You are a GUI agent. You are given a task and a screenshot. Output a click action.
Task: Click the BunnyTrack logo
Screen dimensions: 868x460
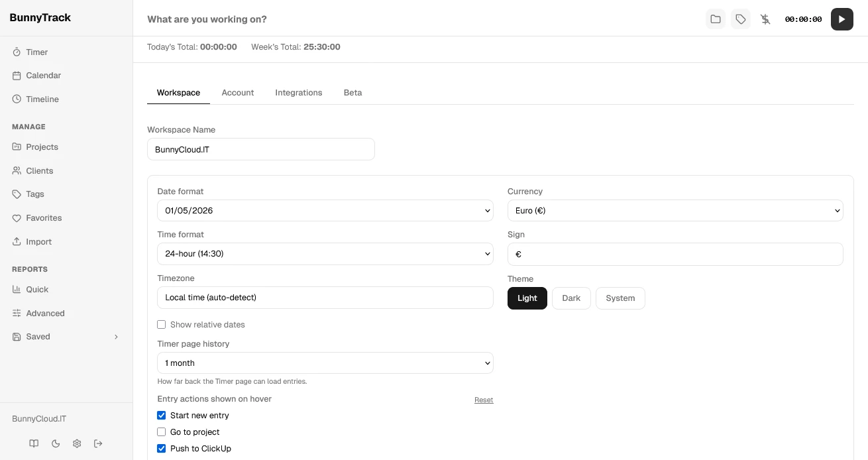[x=40, y=18]
